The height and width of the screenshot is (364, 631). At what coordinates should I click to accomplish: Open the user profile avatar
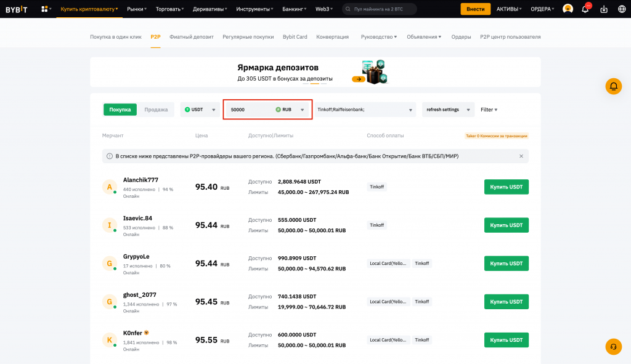(568, 9)
